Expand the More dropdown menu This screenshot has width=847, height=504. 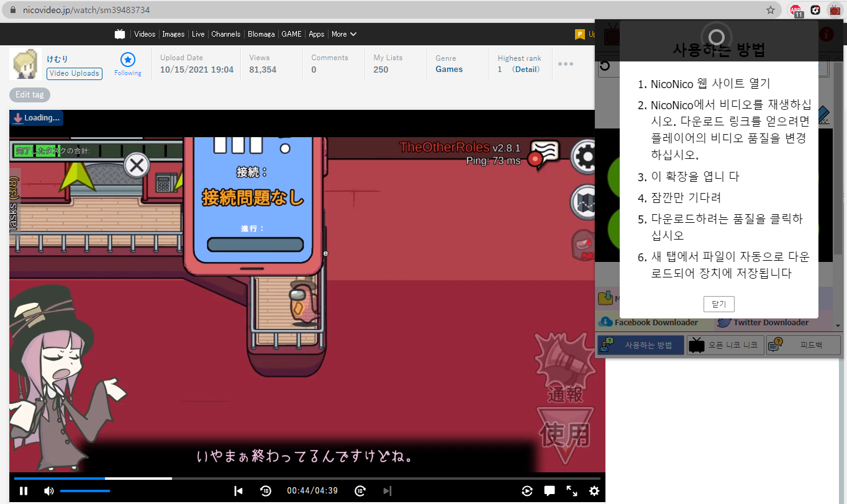click(344, 34)
